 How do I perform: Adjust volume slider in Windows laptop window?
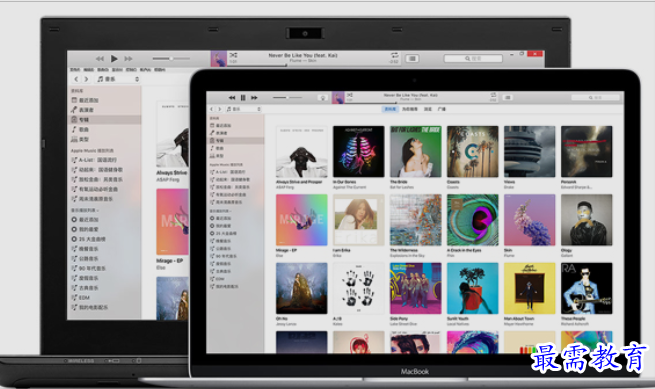tap(171, 58)
